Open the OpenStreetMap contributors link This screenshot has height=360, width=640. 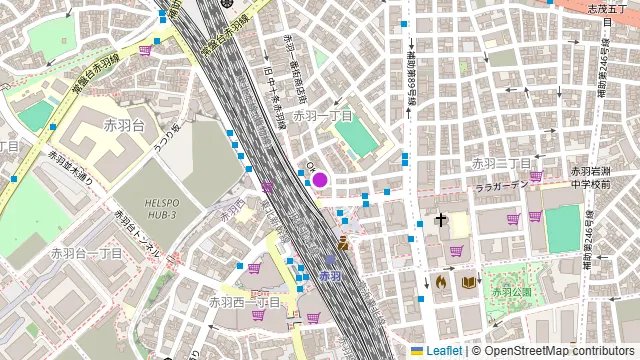pos(559,351)
